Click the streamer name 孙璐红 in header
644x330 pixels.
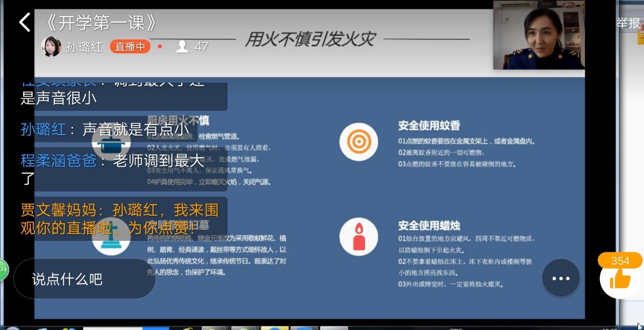coord(85,47)
